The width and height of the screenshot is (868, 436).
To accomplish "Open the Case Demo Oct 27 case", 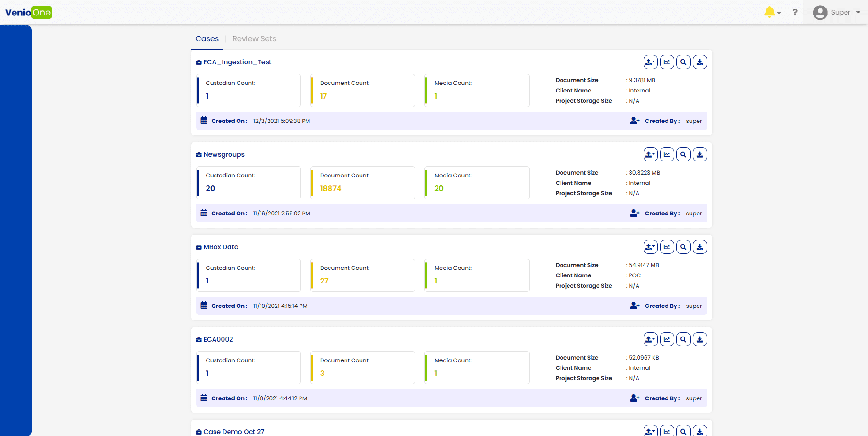I will point(233,431).
